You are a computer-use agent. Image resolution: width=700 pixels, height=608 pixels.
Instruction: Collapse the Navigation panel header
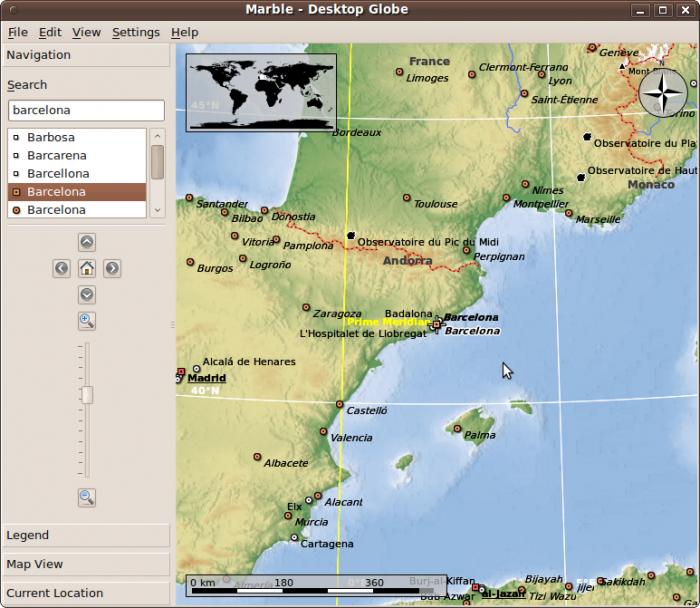coord(85,55)
